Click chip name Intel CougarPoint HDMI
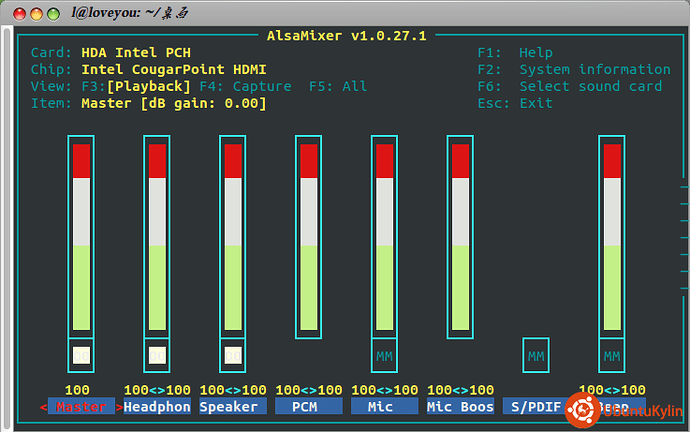 point(174,70)
